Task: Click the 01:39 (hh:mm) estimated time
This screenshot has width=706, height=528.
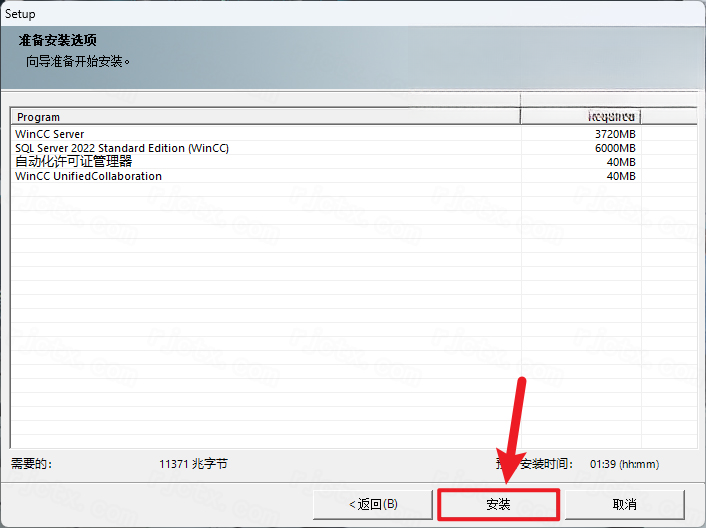Action: click(624, 464)
